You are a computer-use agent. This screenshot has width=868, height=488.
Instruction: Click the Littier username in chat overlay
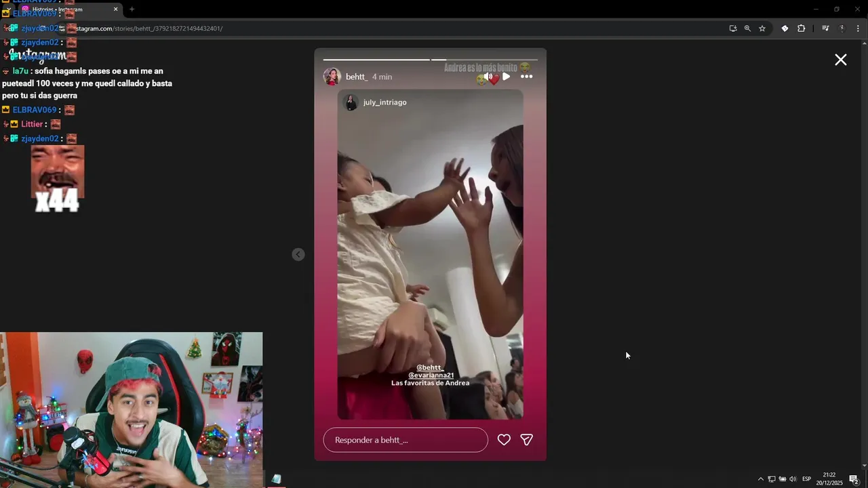[x=32, y=124]
